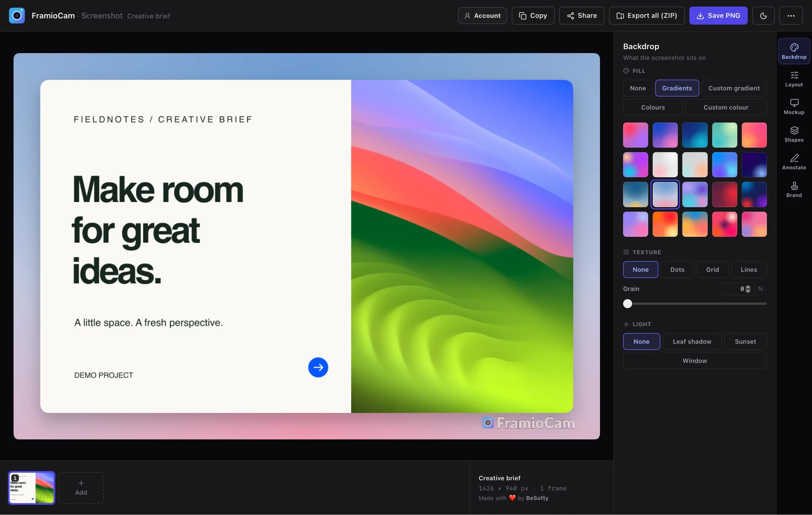Screen dimensions: 812x515
Task: Add a new frame
Action: pos(81,488)
